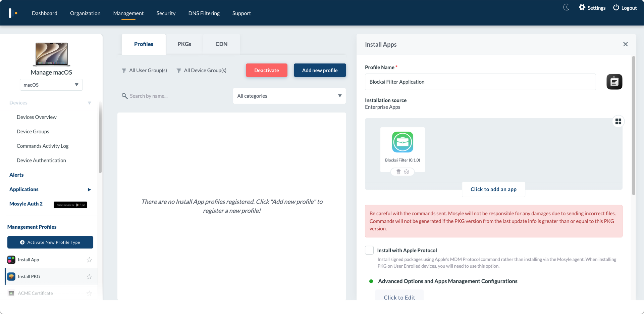The width and height of the screenshot is (644, 314).
Task: Expand the Applications submenu arrow
Action: click(x=89, y=190)
